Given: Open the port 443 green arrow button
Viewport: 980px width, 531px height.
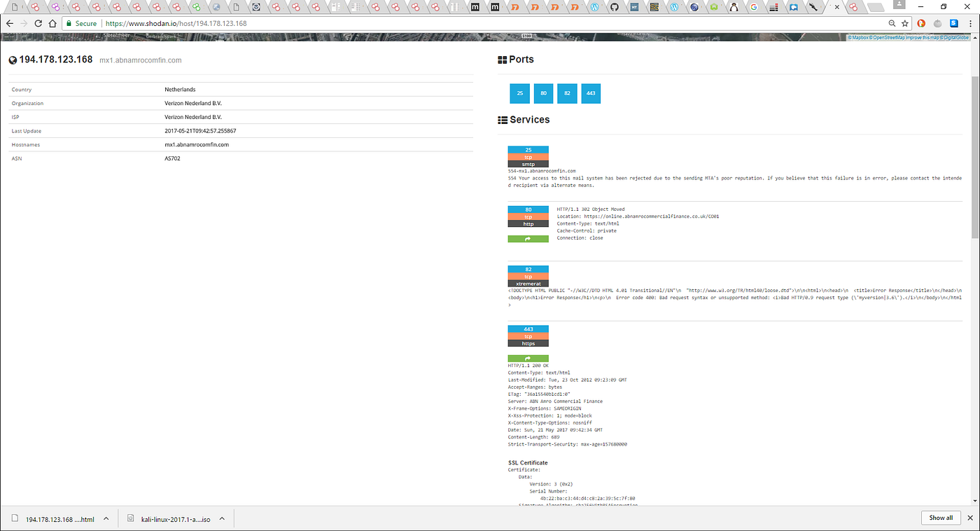Looking at the screenshot, I should [528, 358].
